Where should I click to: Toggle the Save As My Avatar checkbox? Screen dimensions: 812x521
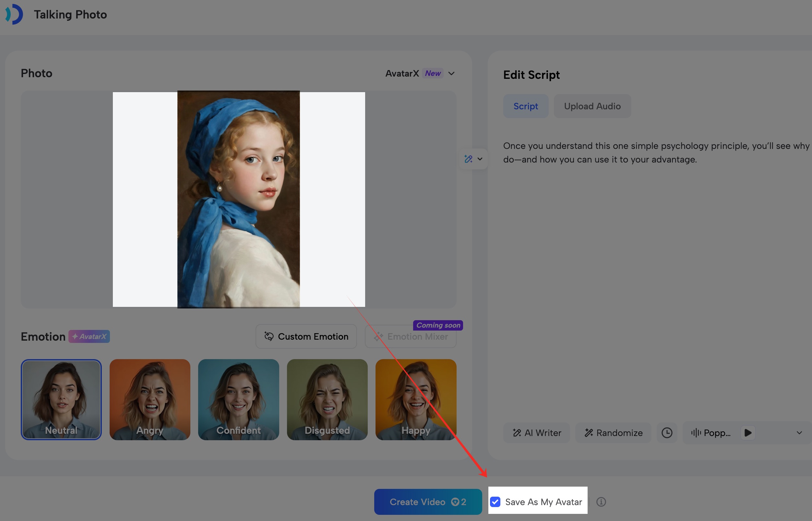click(x=495, y=502)
